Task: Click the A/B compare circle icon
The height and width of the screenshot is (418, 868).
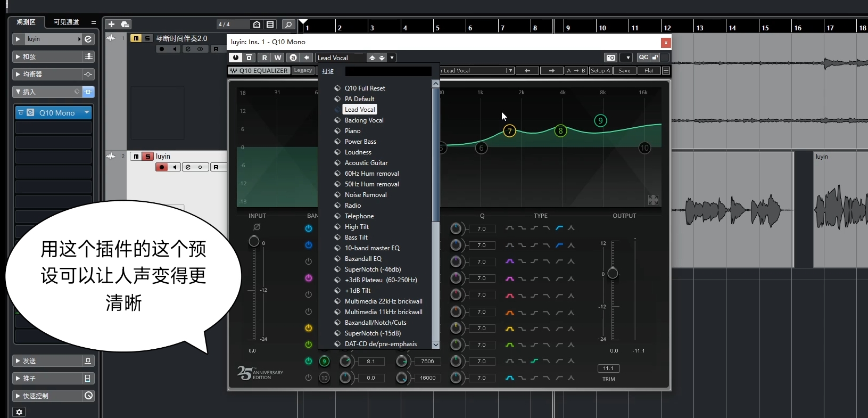Action: pyautogui.click(x=293, y=58)
